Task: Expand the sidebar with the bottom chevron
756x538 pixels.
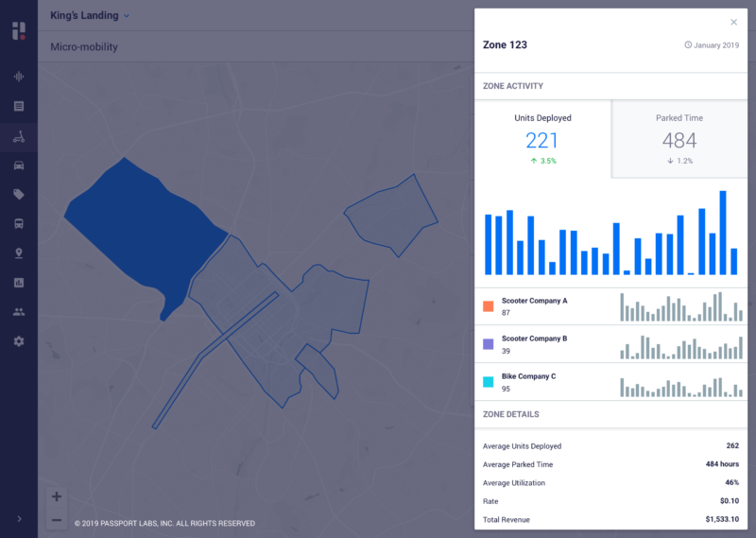Action: point(19,518)
